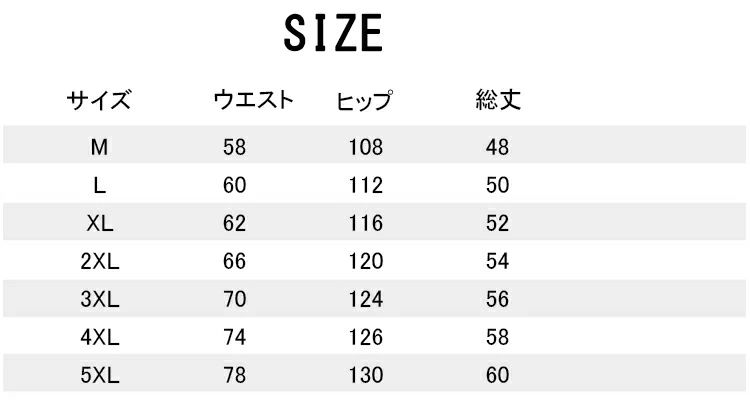This screenshot has height=409, width=750.
Task: Click length value 60 in 5XL row
Action: coord(497,375)
